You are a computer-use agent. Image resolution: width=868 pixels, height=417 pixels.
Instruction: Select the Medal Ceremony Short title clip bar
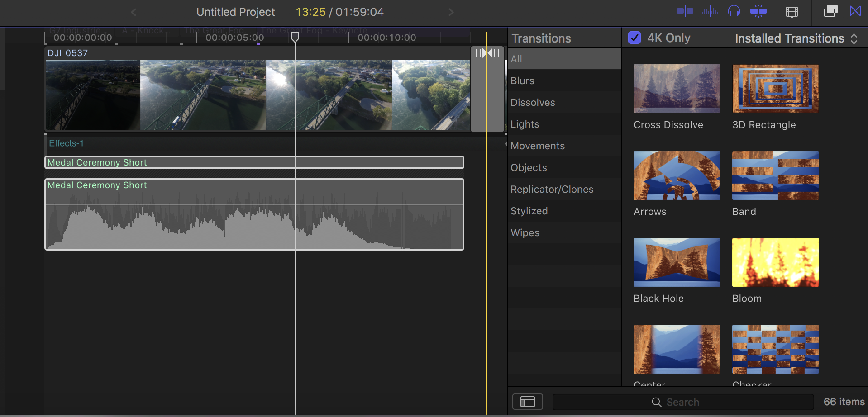(x=254, y=162)
